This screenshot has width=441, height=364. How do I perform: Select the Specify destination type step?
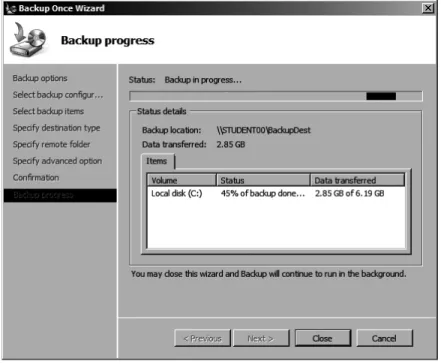point(56,128)
